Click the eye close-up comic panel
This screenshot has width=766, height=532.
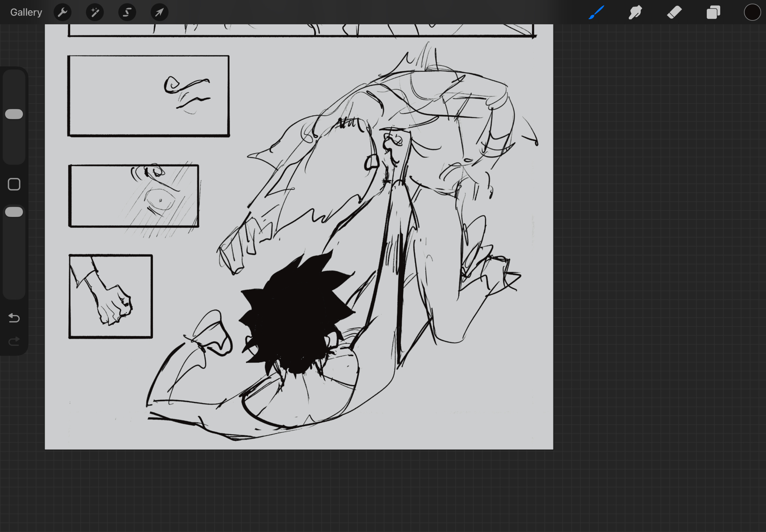point(134,196)
